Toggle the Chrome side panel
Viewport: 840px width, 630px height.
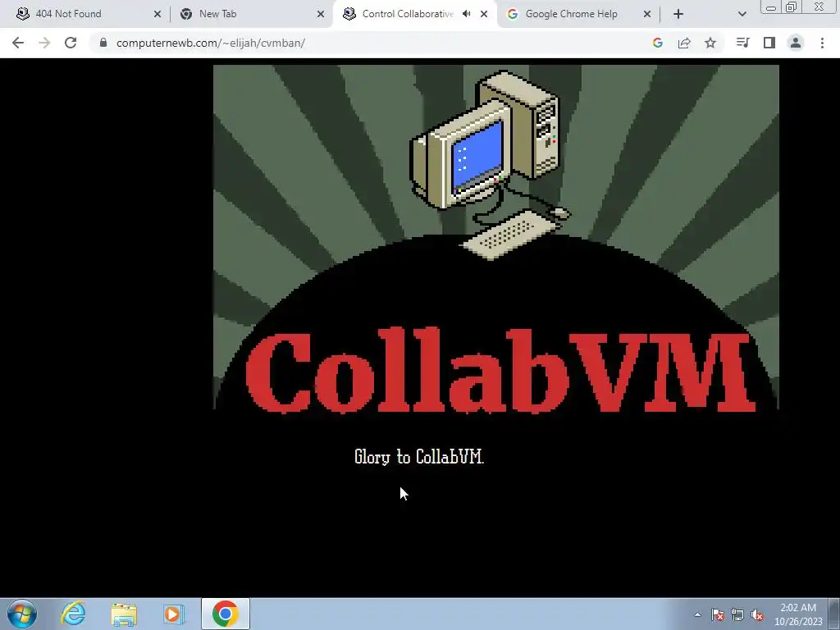coord(769,43)
